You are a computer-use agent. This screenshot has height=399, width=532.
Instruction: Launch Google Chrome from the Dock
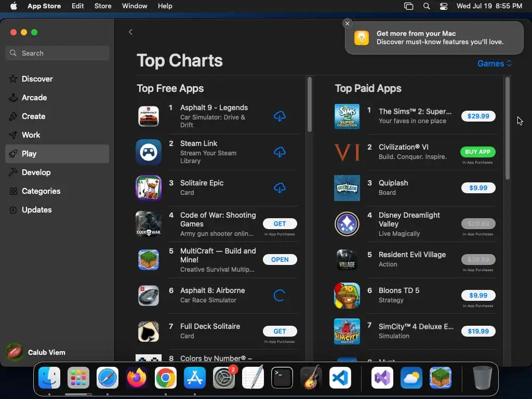(x=166, y=378)
